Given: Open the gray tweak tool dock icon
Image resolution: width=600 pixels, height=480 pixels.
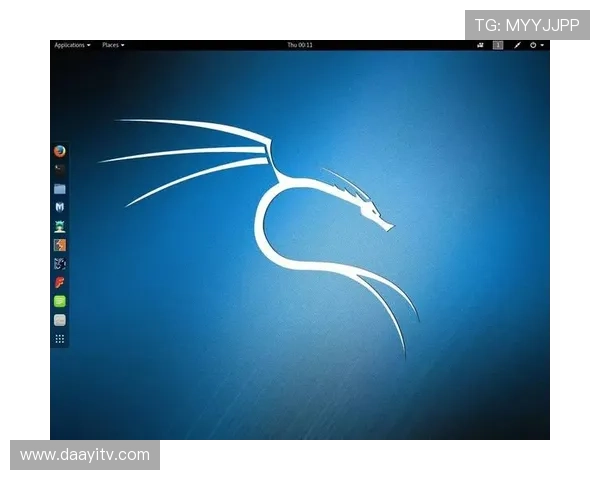Looking at the screenshot, I should (60, 320).
